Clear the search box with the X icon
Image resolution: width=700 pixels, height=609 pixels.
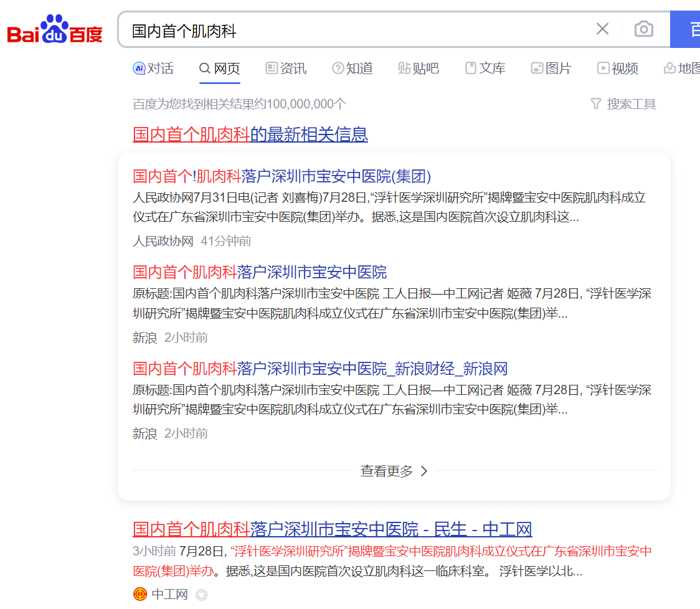(602, 29)
